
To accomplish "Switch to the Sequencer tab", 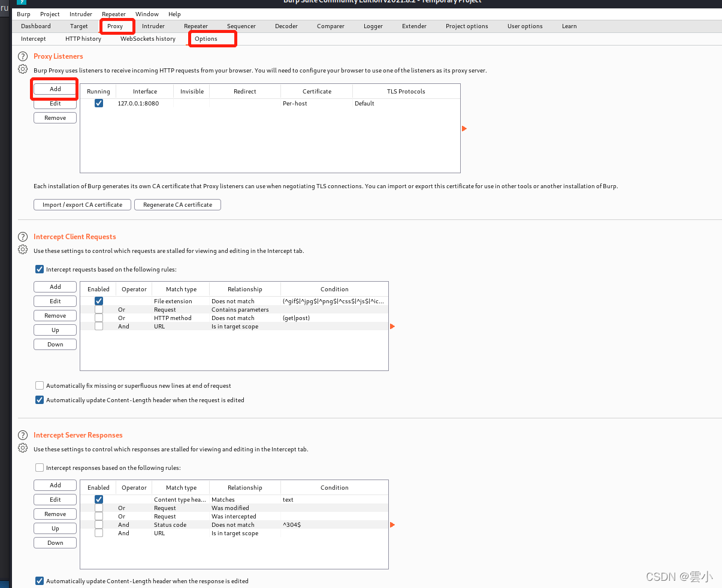I will pos(241,26).
